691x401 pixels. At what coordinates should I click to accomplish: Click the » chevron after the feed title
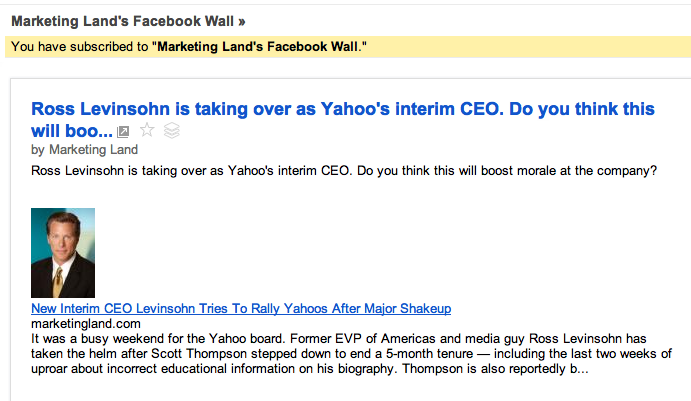pos(242,22)
